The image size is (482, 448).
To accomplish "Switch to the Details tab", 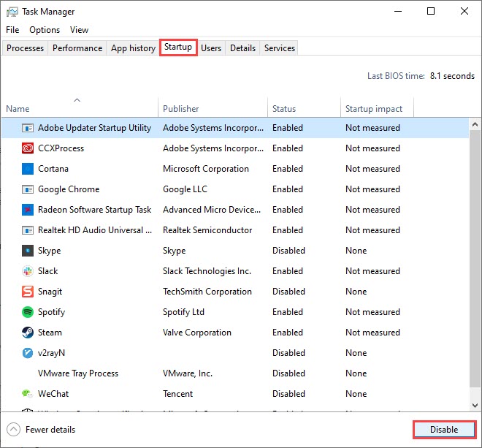I will [243, 48].
